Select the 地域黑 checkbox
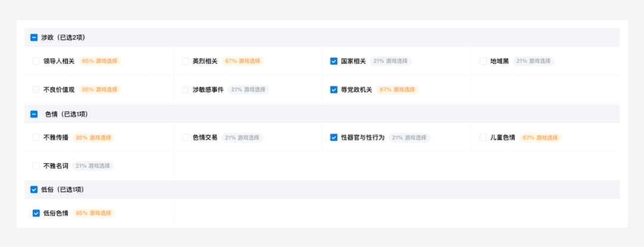Image resolution: width=644 pixels, height=247 pixels. click(483, 61)
